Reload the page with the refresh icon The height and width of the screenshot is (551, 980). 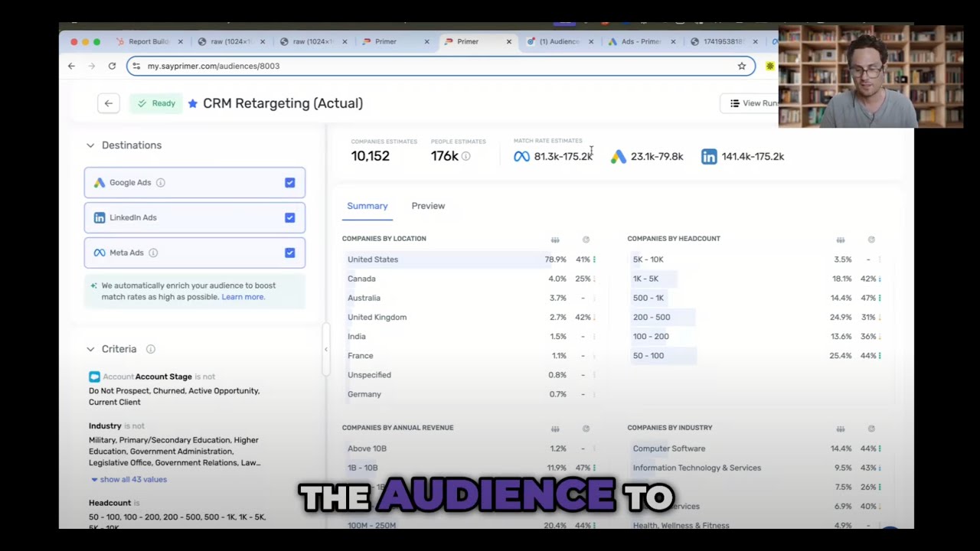112,66
